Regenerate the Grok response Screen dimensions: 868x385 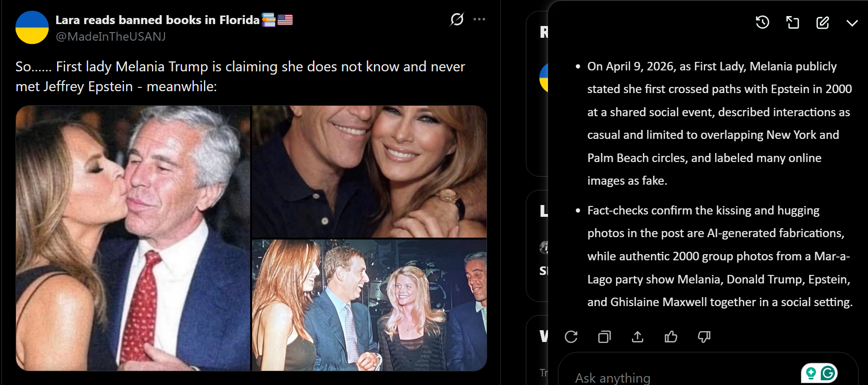click(x=571, y=337)
